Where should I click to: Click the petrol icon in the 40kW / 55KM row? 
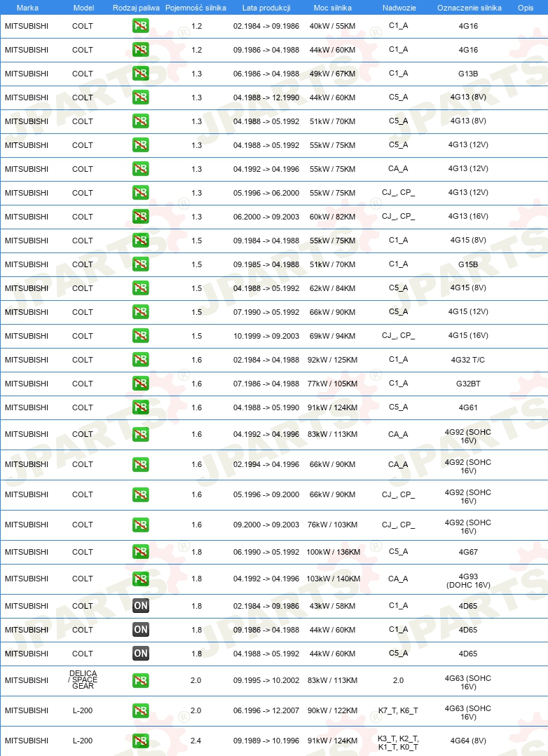click(141, 25)
